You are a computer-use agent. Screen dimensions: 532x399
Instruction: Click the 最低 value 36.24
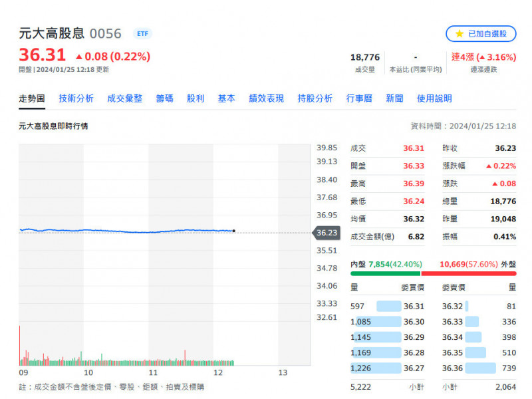(x=414, y=201)
